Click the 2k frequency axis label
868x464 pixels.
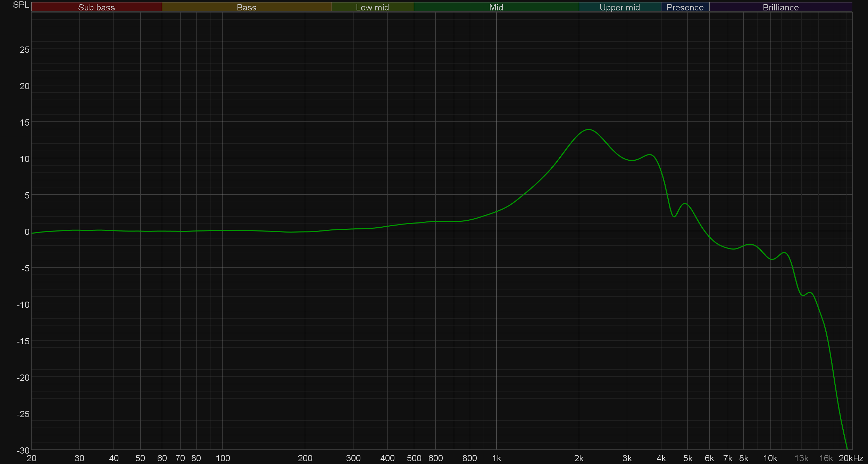point(579,458)
